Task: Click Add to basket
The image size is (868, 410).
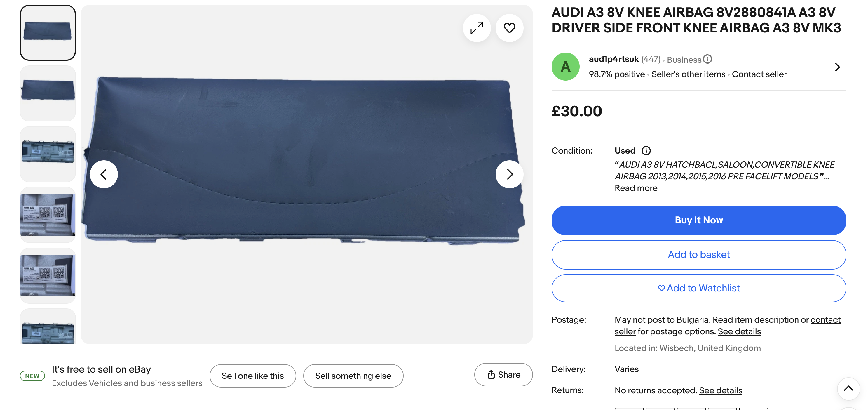Action: click(698, 255)
